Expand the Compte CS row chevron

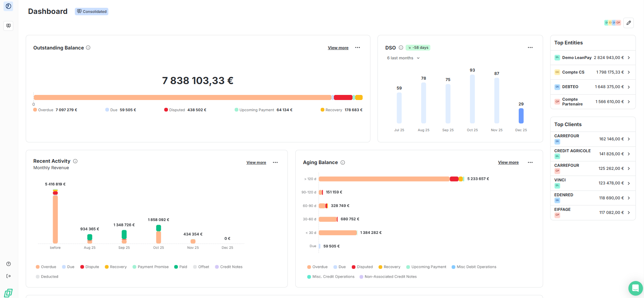629,72
